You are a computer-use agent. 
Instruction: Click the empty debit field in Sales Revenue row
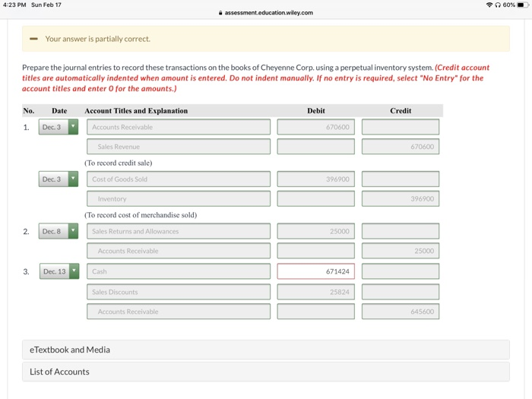(x=316, y=147)
